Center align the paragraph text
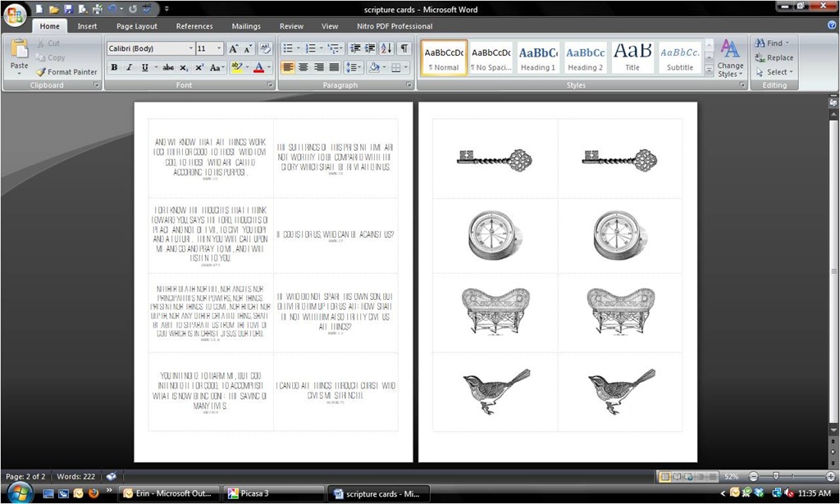 pyautogui.click(x=304, y=67)
